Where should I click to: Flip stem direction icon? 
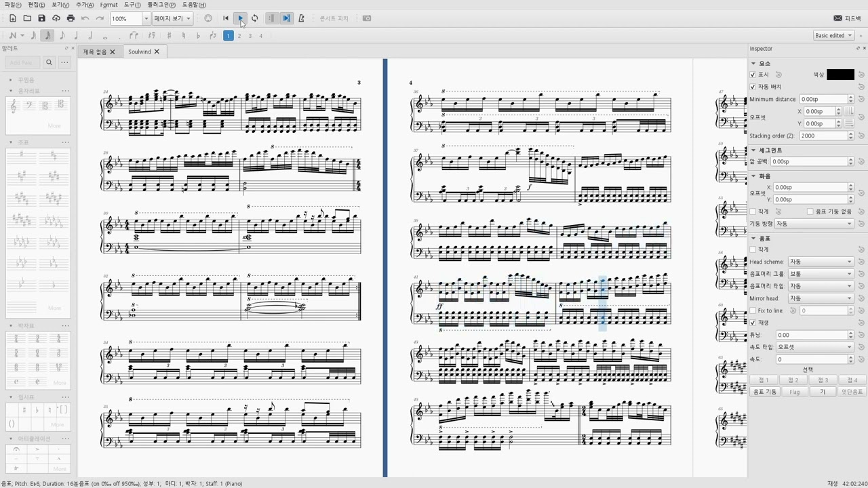[x=213, y=35]
